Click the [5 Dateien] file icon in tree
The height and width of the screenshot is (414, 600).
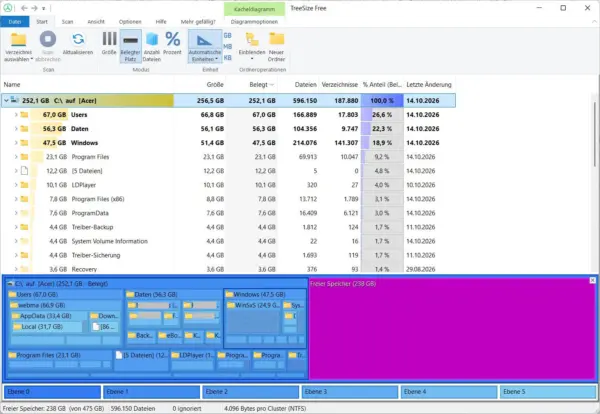[x=24, y=171]
